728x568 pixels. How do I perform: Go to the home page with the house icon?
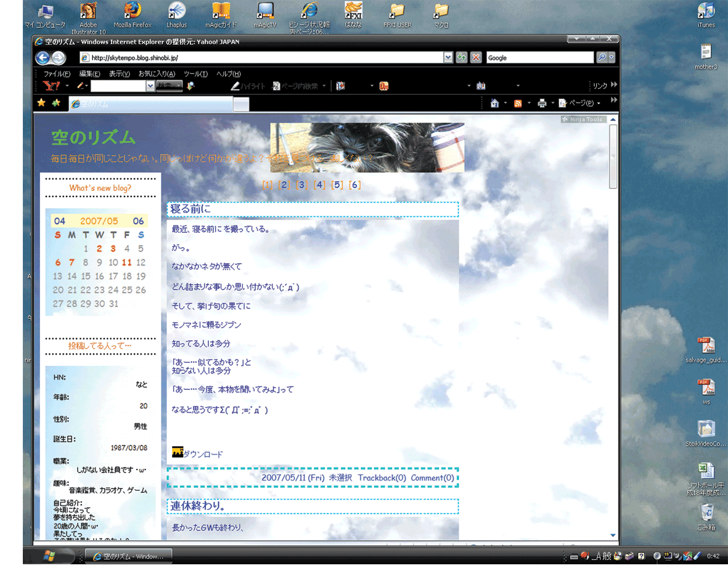click(494, 103)
